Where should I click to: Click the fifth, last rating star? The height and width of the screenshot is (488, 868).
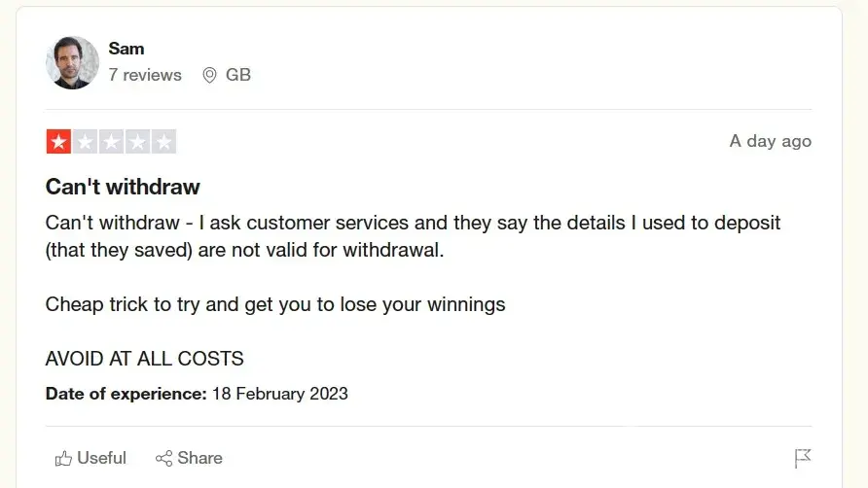[163, 142]
